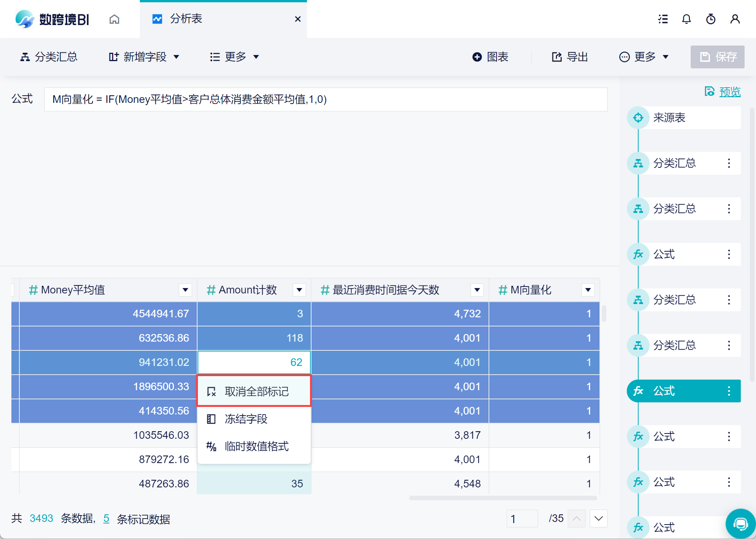Screen dimensions: 756x539
Task: Select the 来源表 source node icon
Action: [638, 118]
